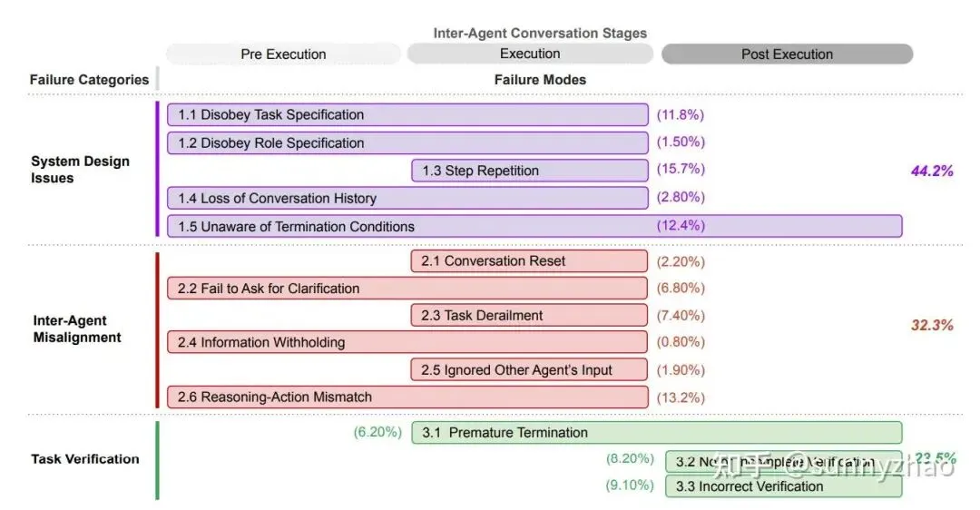Click the Task Verification category label
This screenshot has height=510, width=980.
click(x=85, y=459)
